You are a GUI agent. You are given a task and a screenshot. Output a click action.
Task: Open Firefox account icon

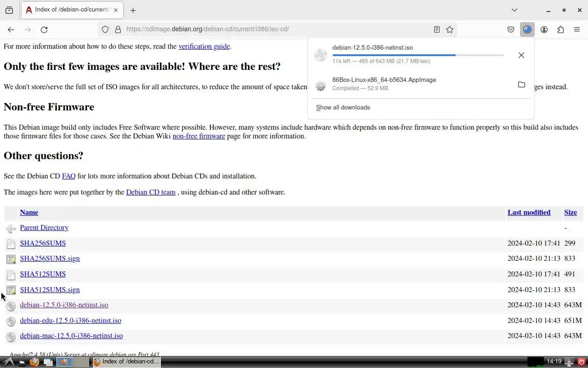pos(544,29)
